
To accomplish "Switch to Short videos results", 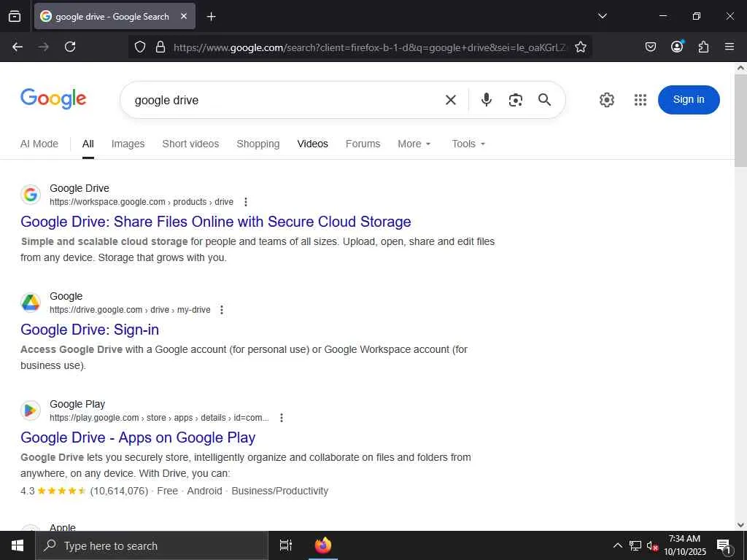I will 190,144.
